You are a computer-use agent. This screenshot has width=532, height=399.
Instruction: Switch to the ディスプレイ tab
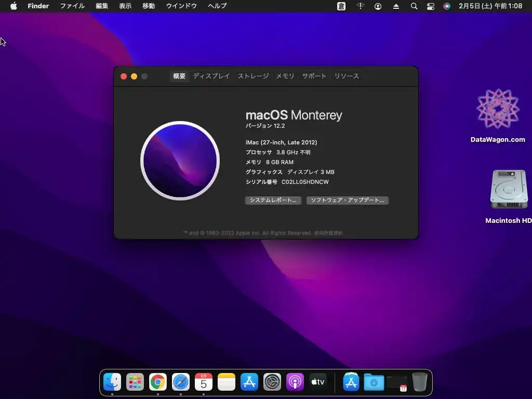211,76
